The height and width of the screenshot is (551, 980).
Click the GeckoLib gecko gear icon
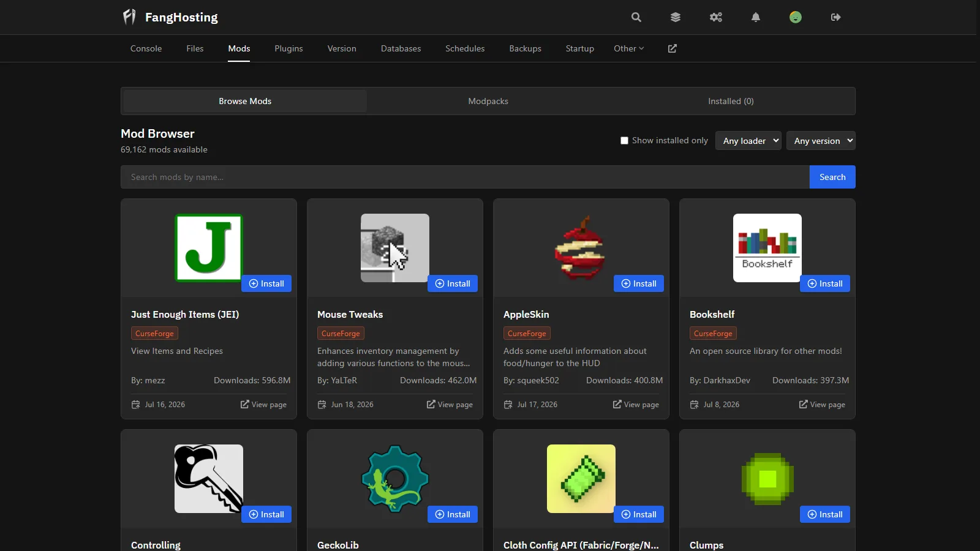pyautogui.click(x=395, y=479)
